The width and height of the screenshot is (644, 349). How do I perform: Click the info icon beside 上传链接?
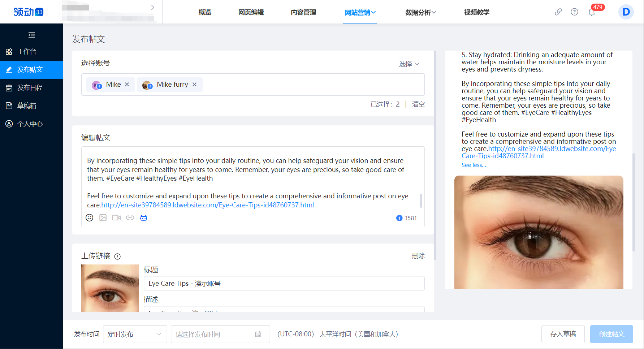(x=117, y=257)
